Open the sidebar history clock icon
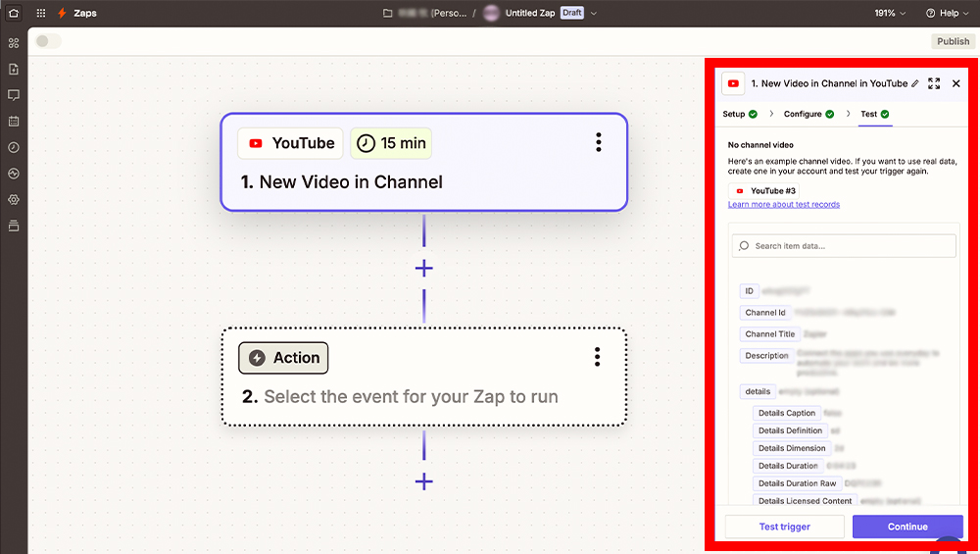The image size is (980, 554). pos(14,147)
